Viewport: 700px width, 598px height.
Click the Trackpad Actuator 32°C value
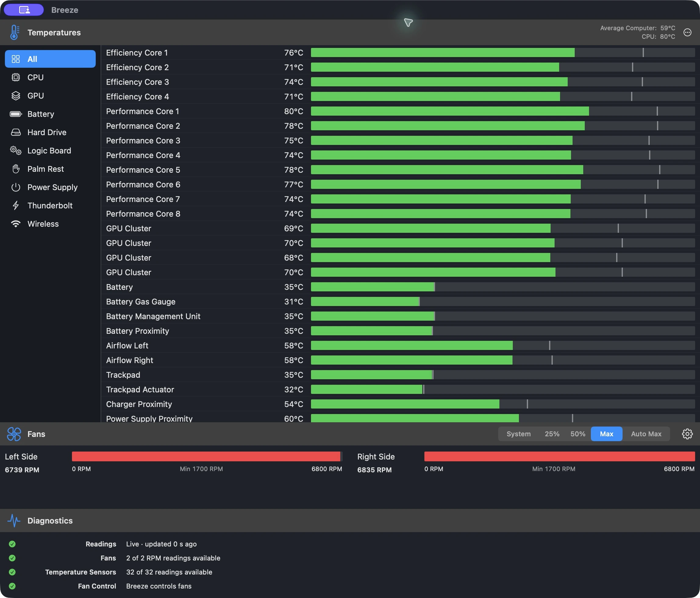coord(293,389)
